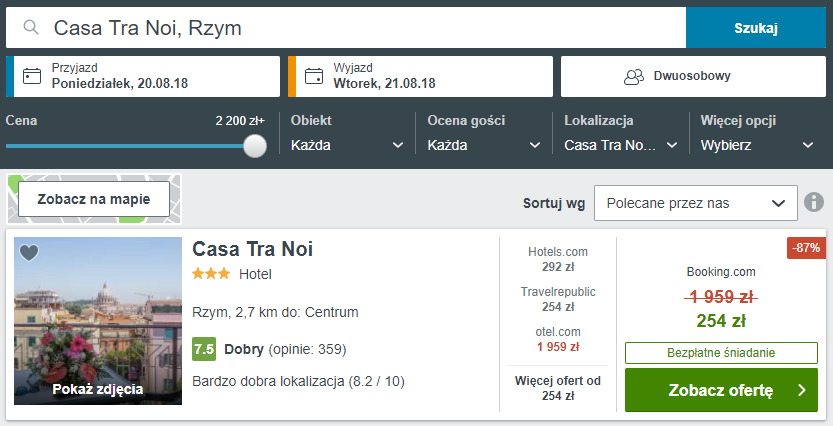
Task: Click the info icon beside sorting
Action: (x=815, y=203)
